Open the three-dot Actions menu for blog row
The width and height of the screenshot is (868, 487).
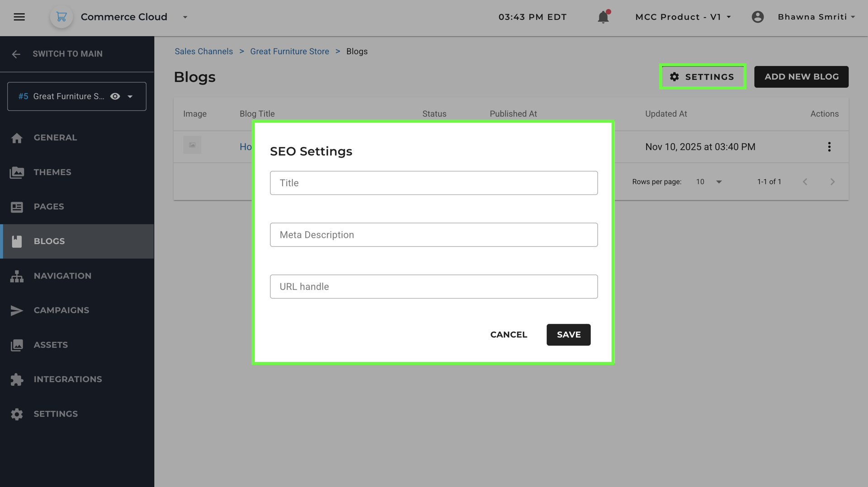coord(829,147)
